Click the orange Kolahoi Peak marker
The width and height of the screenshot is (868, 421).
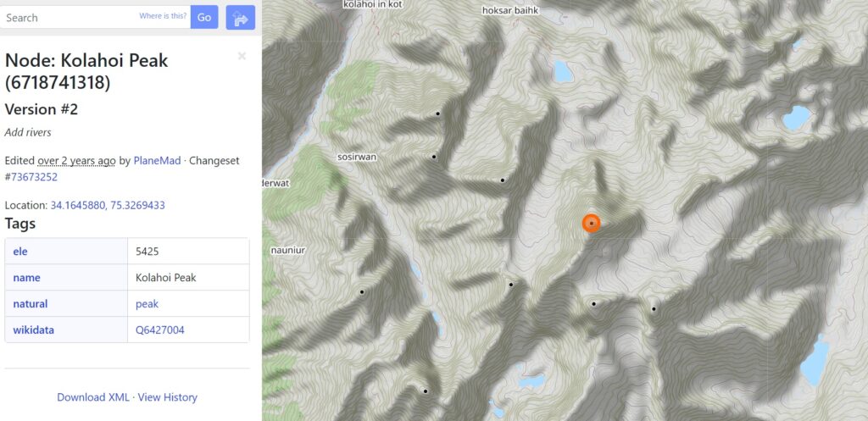tap(591, 223)
